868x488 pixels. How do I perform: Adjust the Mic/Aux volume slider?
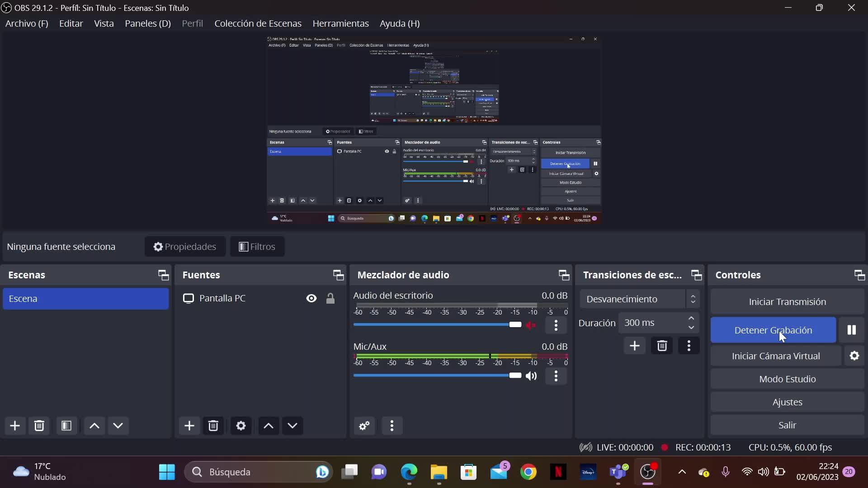click(515, 375)
